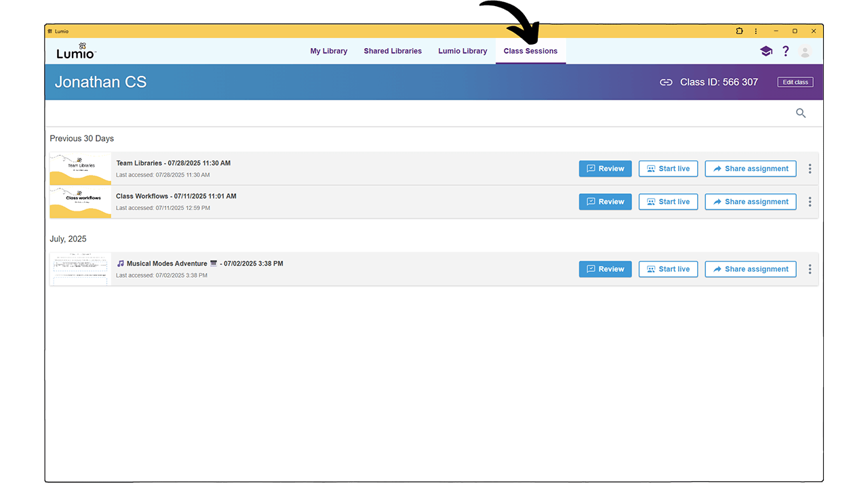This screenshot has height=488, width=868.
Task: Start live for Class Workflows
Action: click(668, 201)
